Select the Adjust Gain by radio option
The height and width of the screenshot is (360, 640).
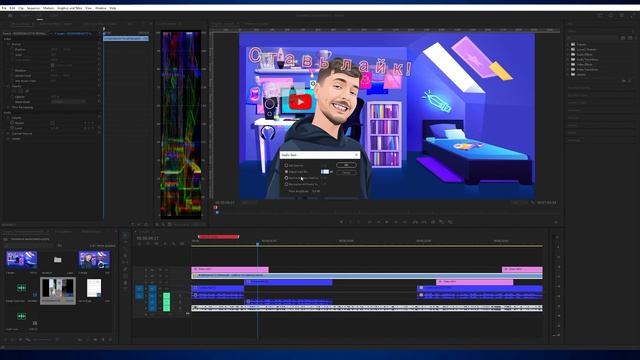[x=286, y=171]
